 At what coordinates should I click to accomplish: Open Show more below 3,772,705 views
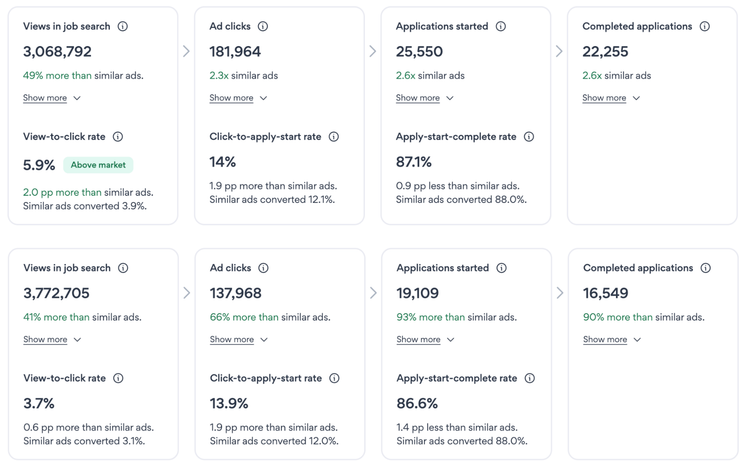click(52, 340)
